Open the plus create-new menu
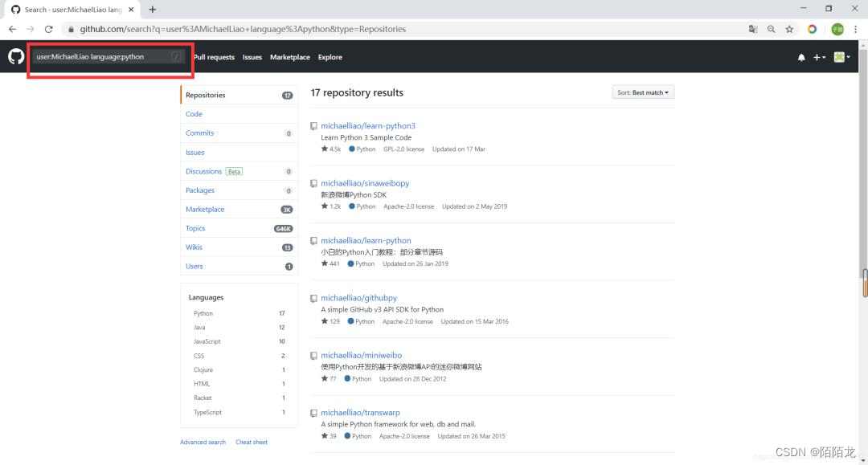This screenshot has height=465, width=868. (x=819, y=57)
